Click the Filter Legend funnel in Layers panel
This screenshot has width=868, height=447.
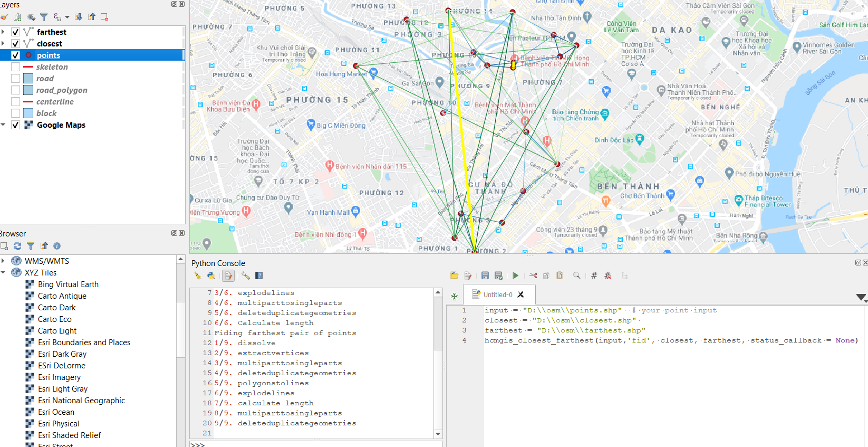[44, 17]
